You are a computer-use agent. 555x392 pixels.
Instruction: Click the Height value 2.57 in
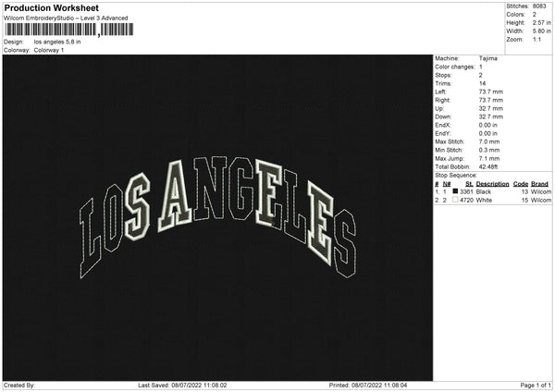point(541,22)
